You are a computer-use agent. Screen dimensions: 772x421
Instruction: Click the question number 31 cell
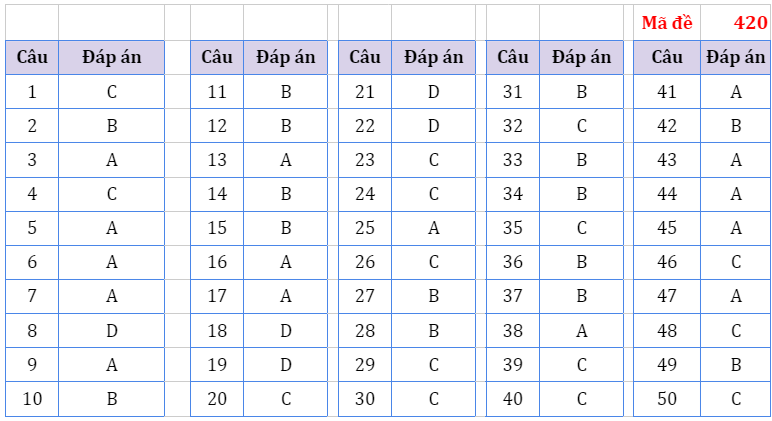[513, 92]
